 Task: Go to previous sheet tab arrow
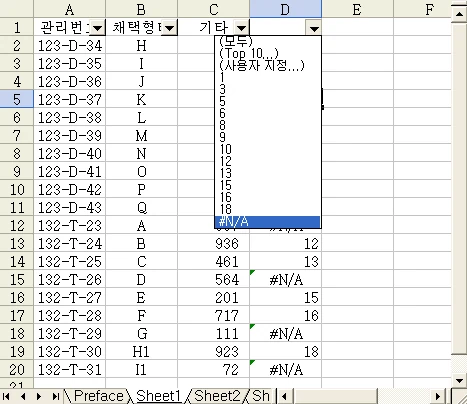click(23, 396)
